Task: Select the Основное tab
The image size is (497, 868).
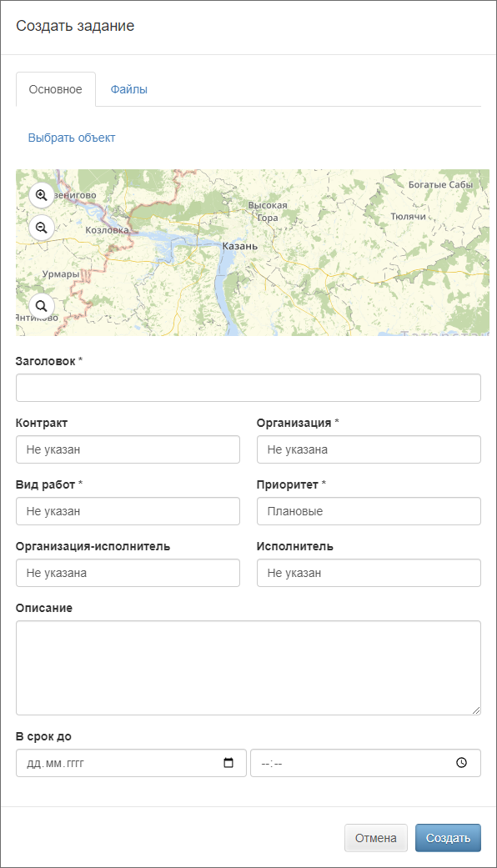Action: (x=55, y=89)
